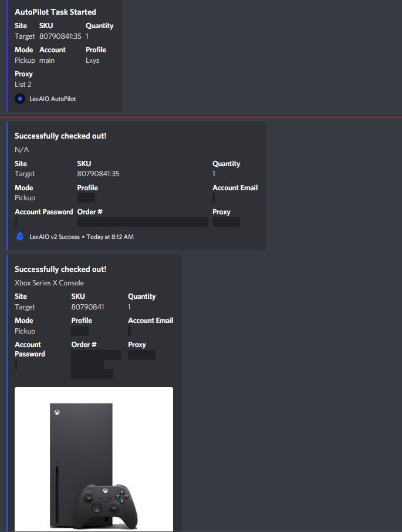Click 'Today at 8:12 AM' timestamp
Image resolution: width=402 pixels, height=532 pixels.
coord(110,237)
